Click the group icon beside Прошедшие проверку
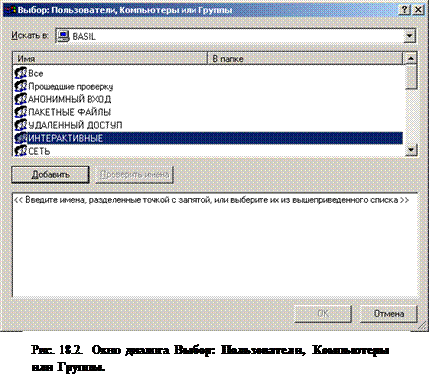This screenshot has width=429, height=382. tap(20, 86)
